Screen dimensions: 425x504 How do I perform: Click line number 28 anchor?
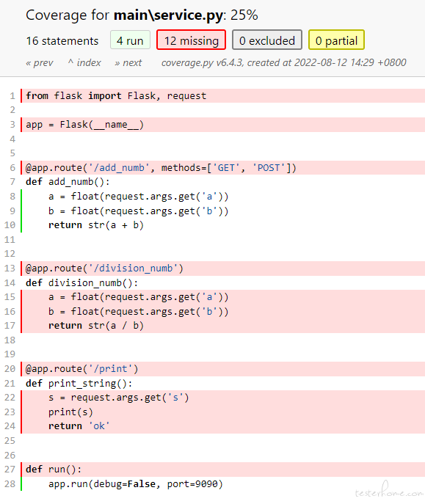click(x=10, y=483)
